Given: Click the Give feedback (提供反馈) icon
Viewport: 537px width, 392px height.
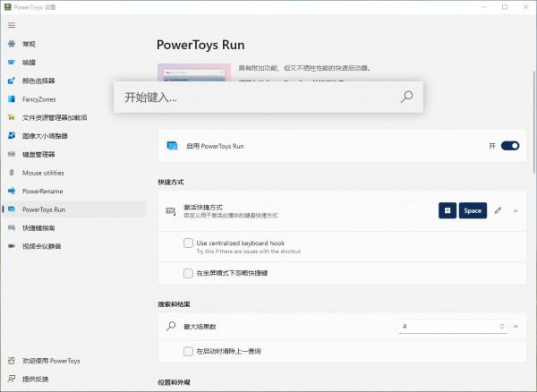Looking at the screenshot, I should click(x=12, y=379).
